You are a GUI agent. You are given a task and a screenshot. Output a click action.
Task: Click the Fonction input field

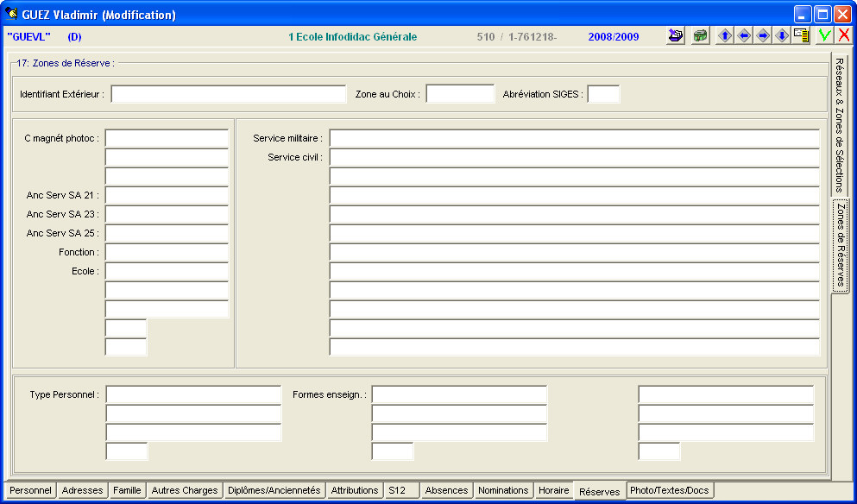167,252
